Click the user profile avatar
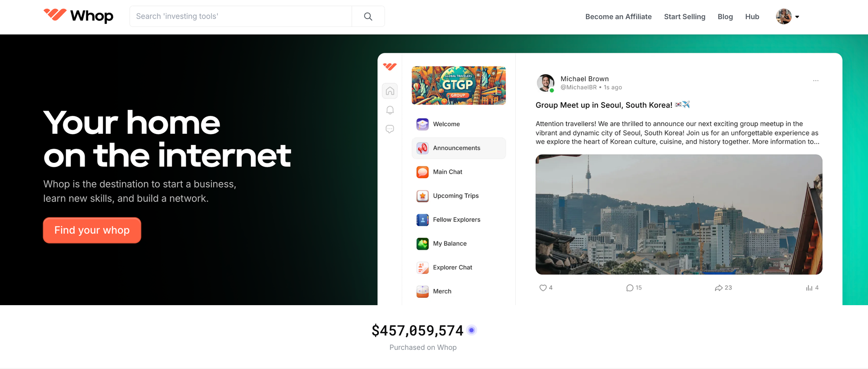This screenshot has width=868, height=369. 784,16
